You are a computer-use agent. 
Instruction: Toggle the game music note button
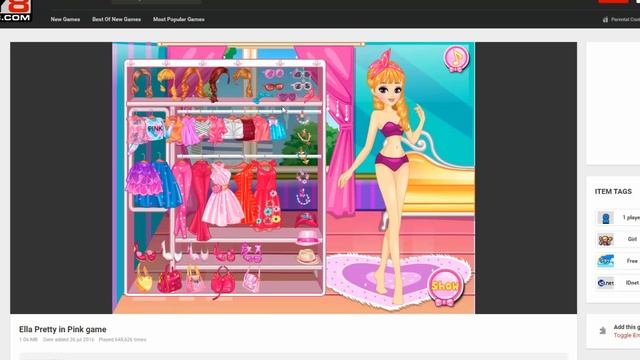pyautogui.click(x=456, y=58)
